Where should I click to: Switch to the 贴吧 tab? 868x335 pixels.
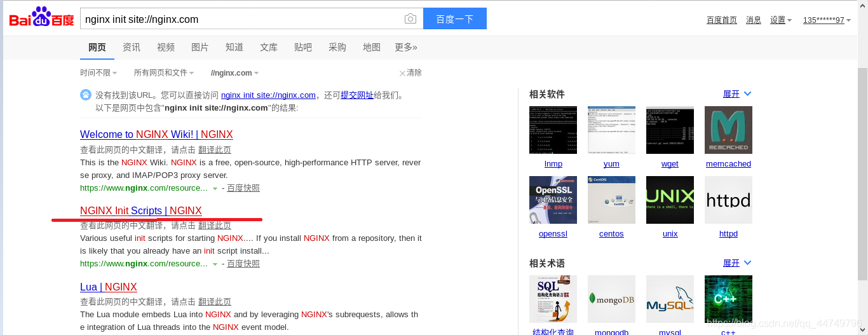pos(303,47)
